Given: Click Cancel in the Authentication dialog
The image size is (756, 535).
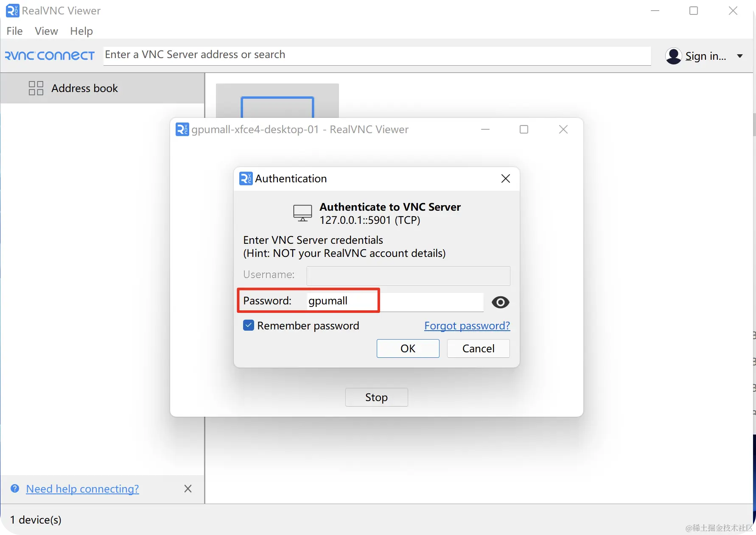Looking at the screenshot, I should [479, 348].
